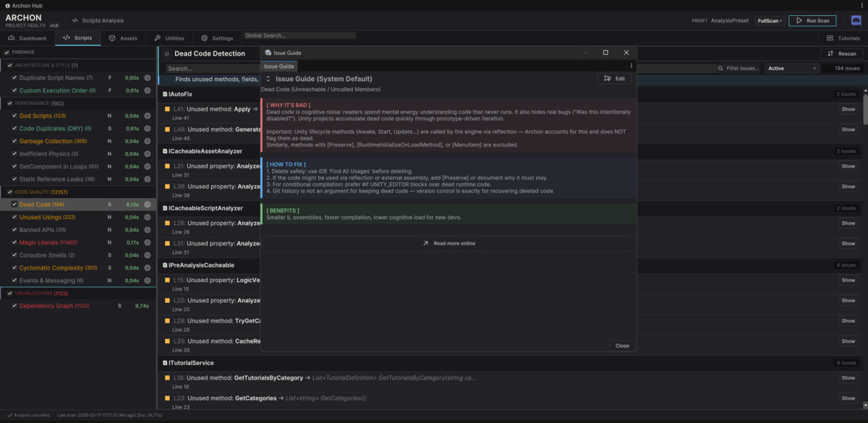
Task: Click the Run Scan button
Action: [812, 21]
